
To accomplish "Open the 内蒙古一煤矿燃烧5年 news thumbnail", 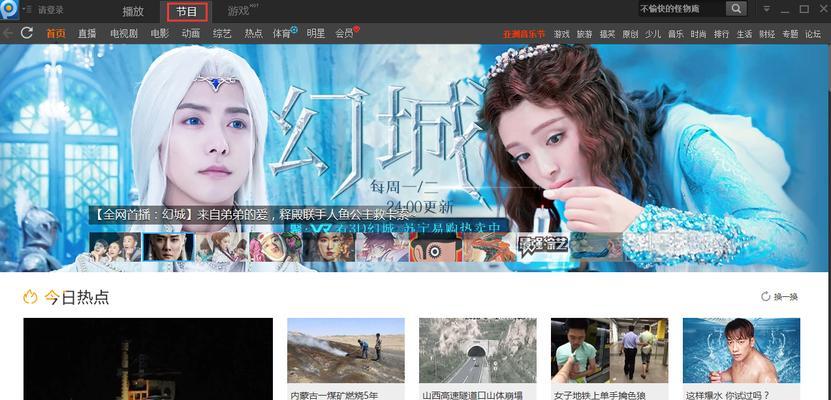I will click(346, 350).
